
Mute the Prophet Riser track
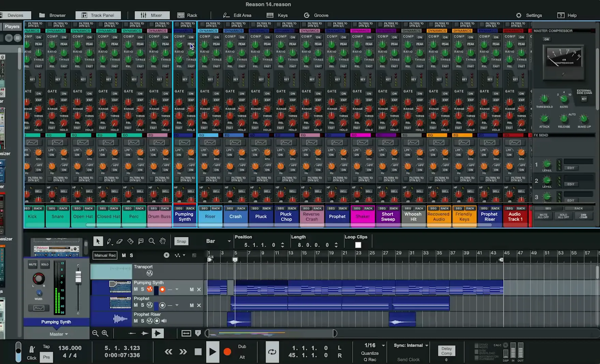pos(136,321)
